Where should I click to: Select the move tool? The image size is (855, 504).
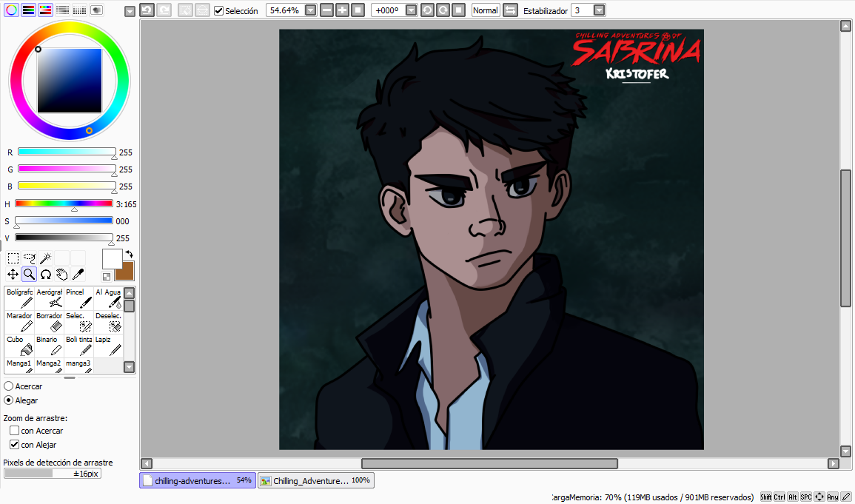(x=13, y=274)
